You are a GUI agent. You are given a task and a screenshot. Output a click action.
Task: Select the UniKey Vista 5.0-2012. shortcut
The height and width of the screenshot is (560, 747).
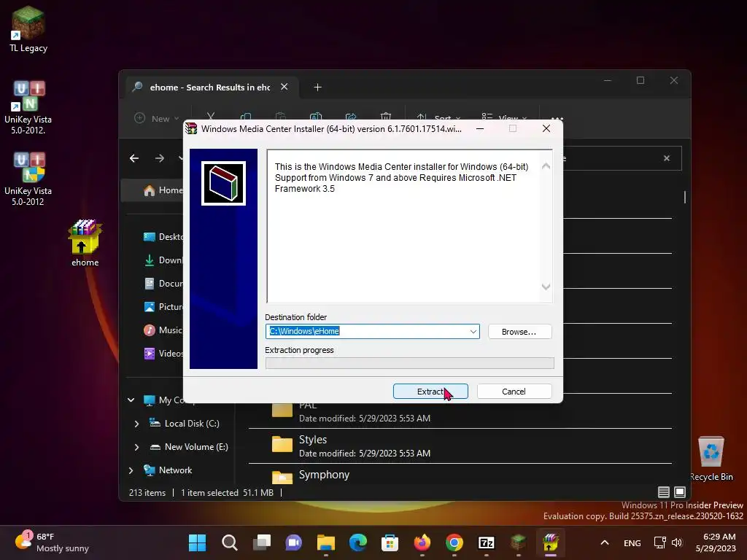(x=28, y=108)
